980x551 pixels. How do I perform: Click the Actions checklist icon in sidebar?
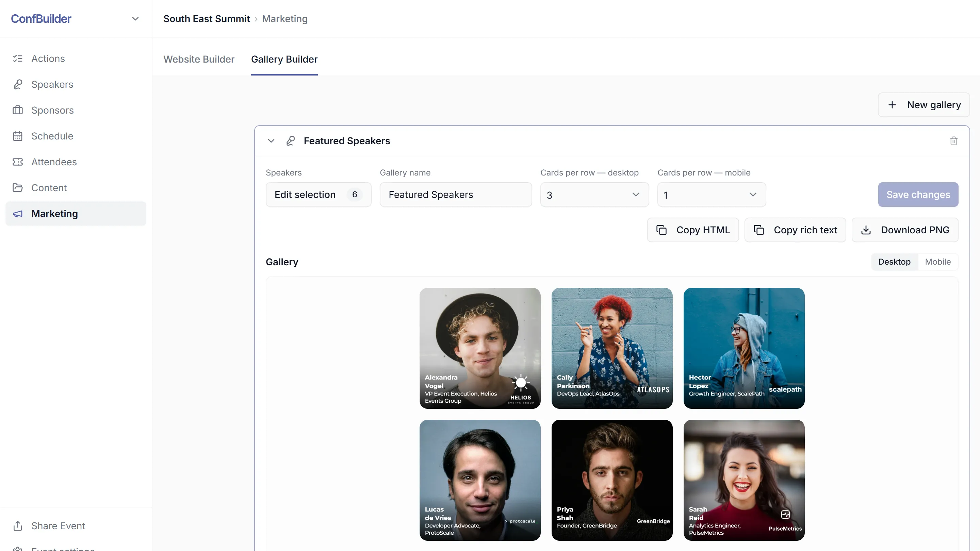tap(17, 59)
